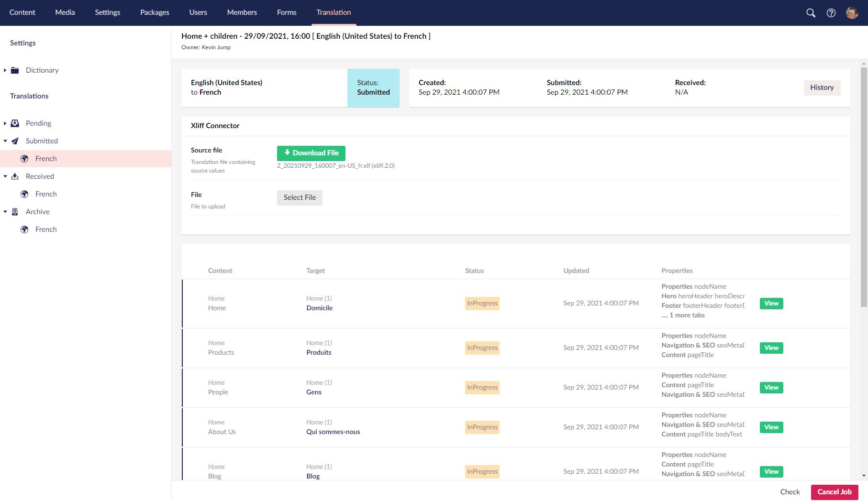Viewport: 868px width, 501px height.
Task: Open the job History
Action: click(822, 87)
